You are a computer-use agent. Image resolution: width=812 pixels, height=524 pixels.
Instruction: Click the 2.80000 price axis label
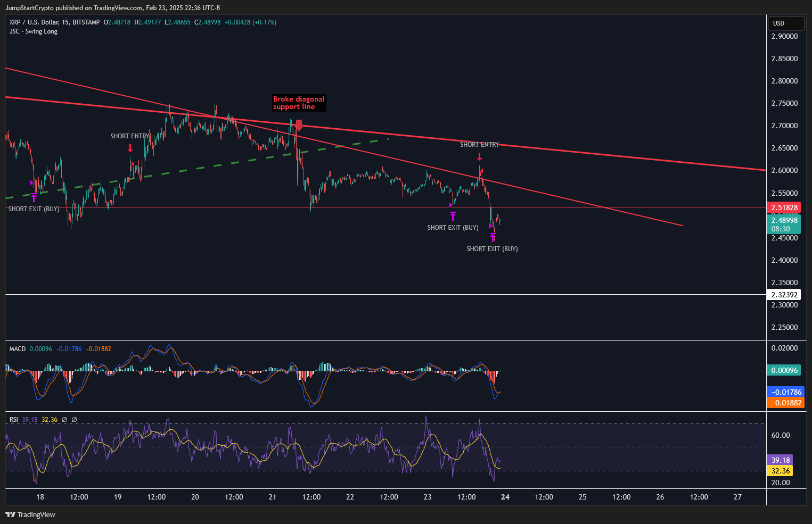(x=784, y=81)
